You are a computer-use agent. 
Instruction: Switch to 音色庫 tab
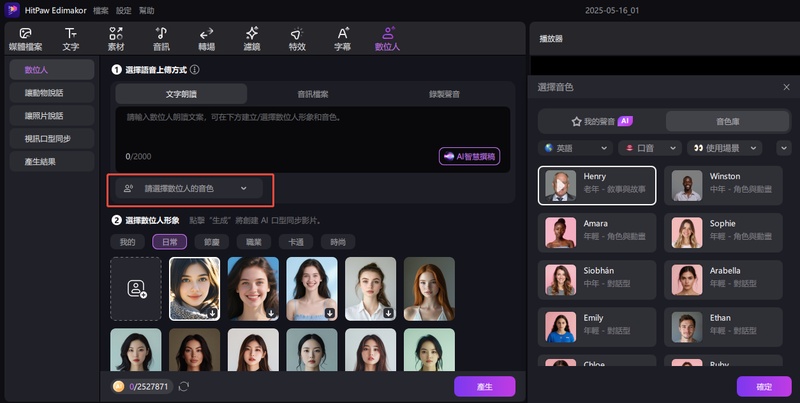(728, 121)
